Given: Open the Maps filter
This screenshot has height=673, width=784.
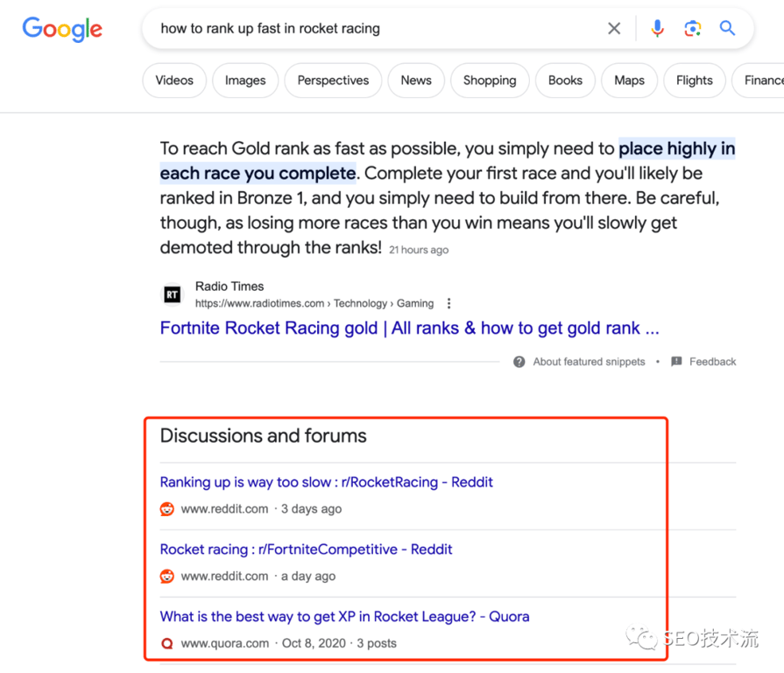Looking at the screenshot, I should coord(629,81).
